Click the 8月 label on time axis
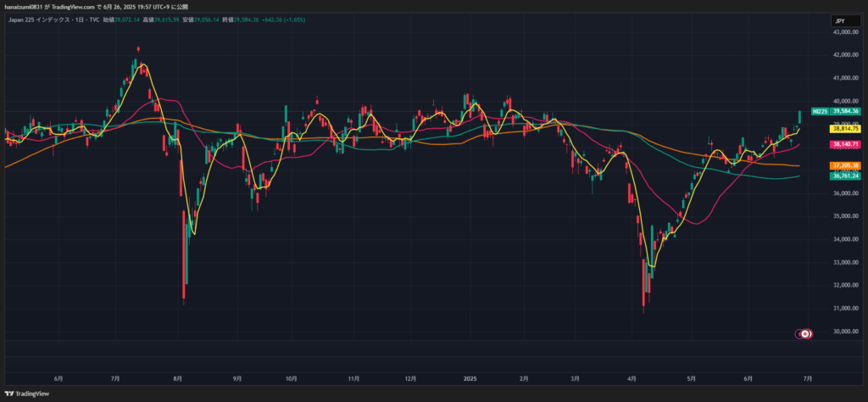 click(x=178, y=379)
